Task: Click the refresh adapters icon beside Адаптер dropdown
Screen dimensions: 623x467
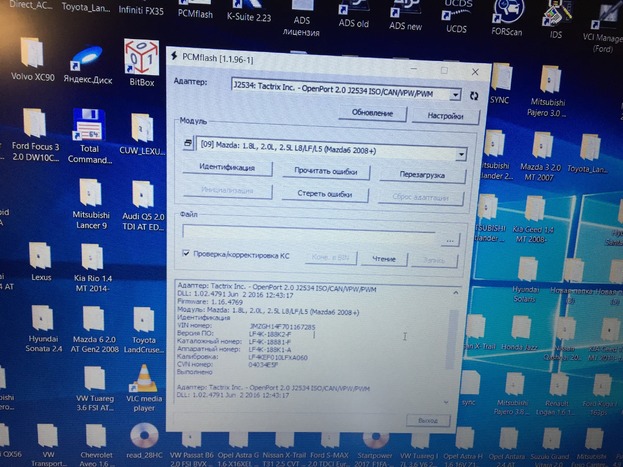Action: (472, 96)
